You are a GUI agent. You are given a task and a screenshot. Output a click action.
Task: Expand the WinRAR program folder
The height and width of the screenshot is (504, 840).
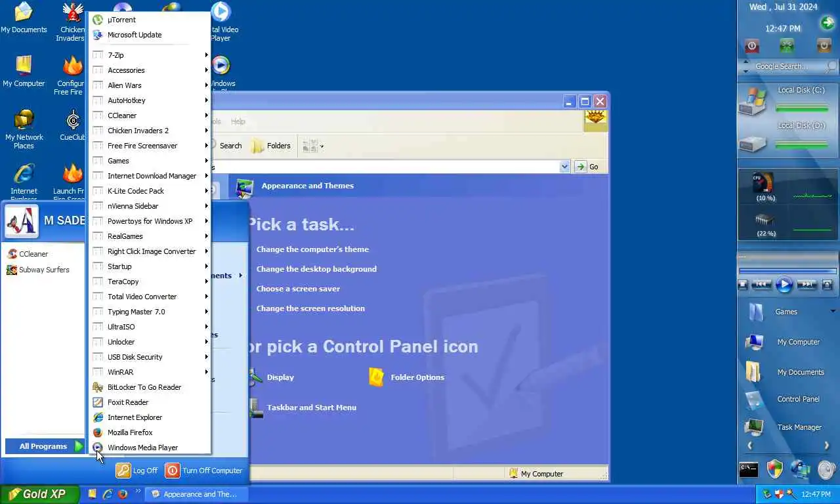click(x=150, y=372)
